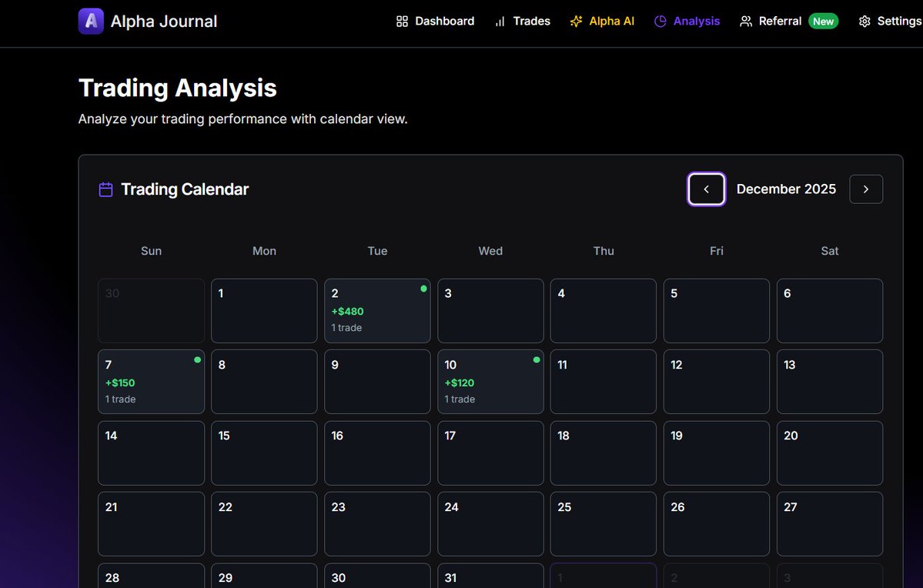Click the Wed column header

click(x=490, y=251)
